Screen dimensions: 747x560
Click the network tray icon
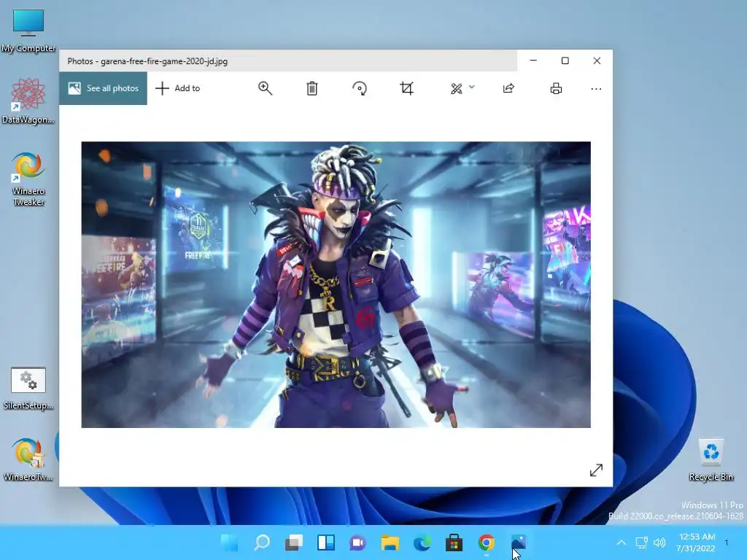click(641, 542)
